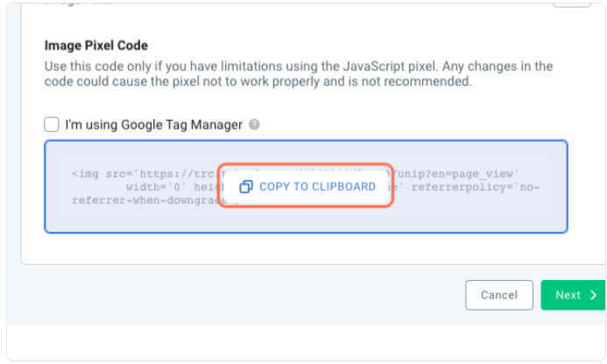Enable the Google Tag Manager checkbox
The height and width of the screenshot is (364, 607).
pos(52,125)
